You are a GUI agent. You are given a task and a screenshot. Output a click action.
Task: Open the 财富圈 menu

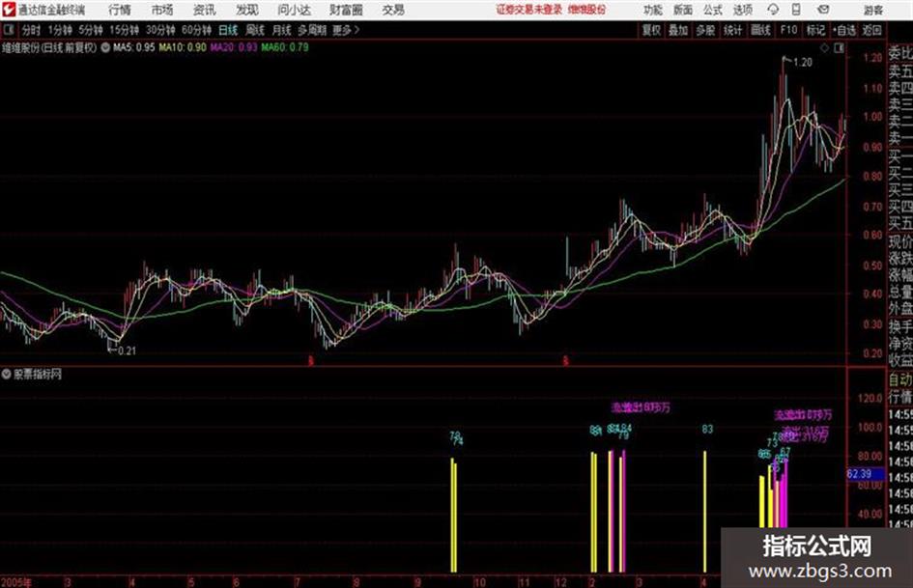(x=346, y=10)
